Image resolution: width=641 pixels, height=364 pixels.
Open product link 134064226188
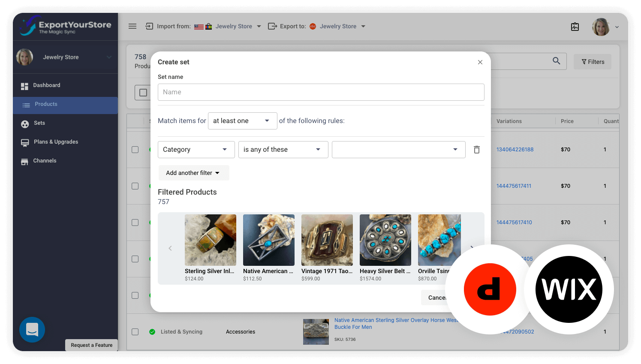[x=515, y=149]
